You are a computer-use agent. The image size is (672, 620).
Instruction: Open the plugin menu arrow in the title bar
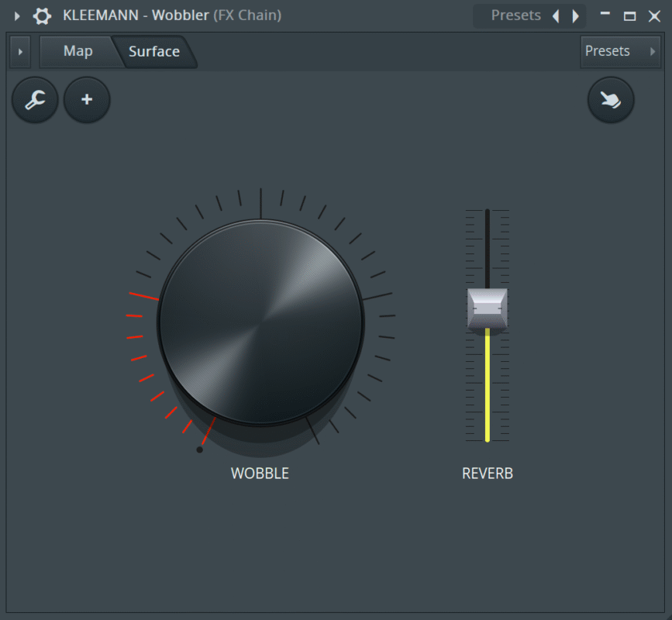point(17,15)
